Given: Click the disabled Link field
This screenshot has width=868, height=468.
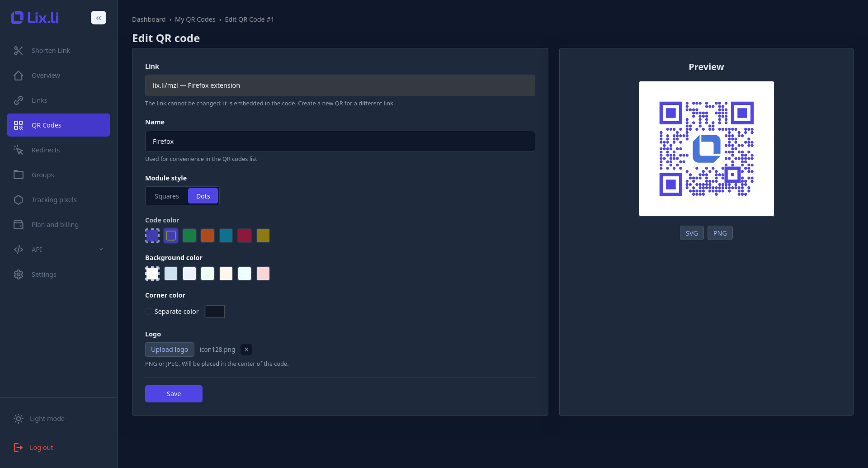Looking at the screenshot, I should [x=340, y=85].
